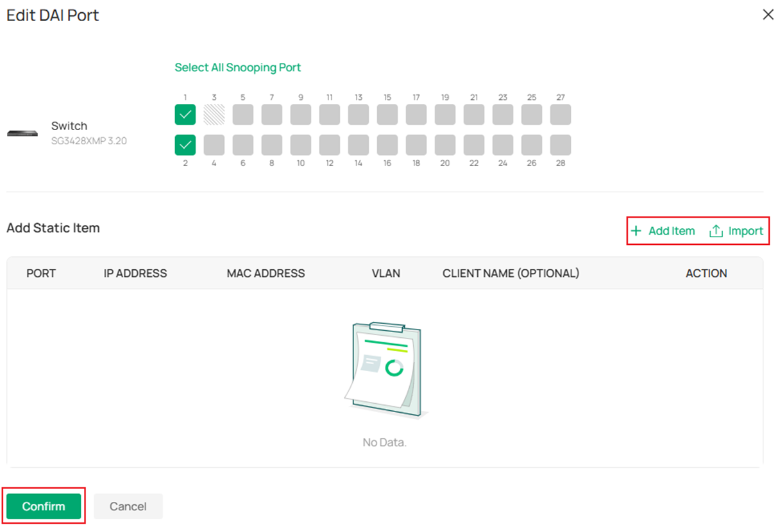Select port 5 on the port grid
This screenshot has width=778, height=532.
click(x=242, y=115)
